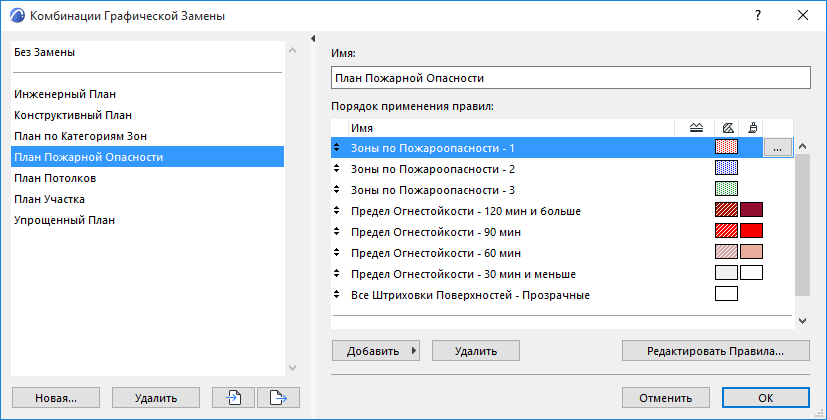Click into the Имя name text field
This screenshot has width=827, height=420.
pyautogui.click(x=569, y=78)
